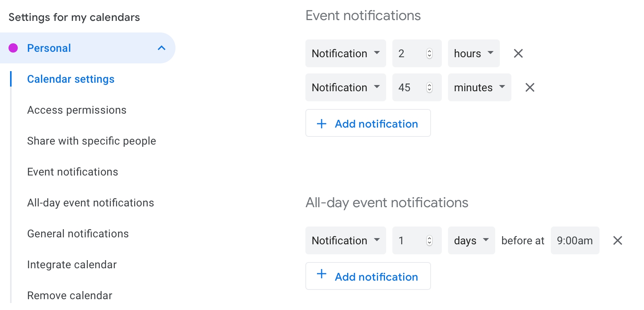Click stepper arrows on the 2 hours field
This screenshot has width=644, height=310.
coord(429,53)
